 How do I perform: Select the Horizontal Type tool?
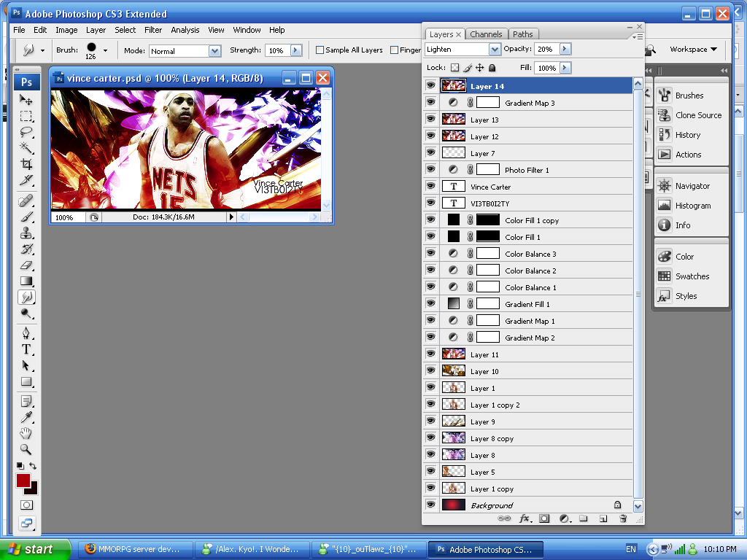[x=26, y=349]
